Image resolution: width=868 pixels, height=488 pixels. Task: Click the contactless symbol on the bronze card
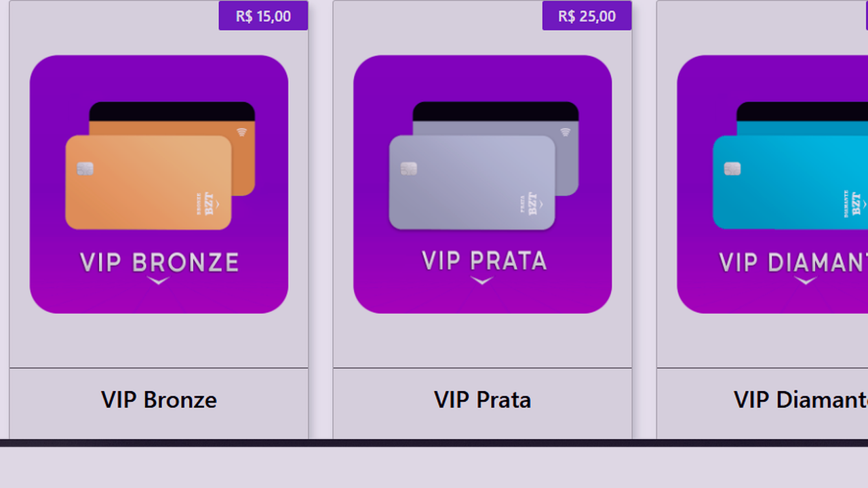coord(242,132)
